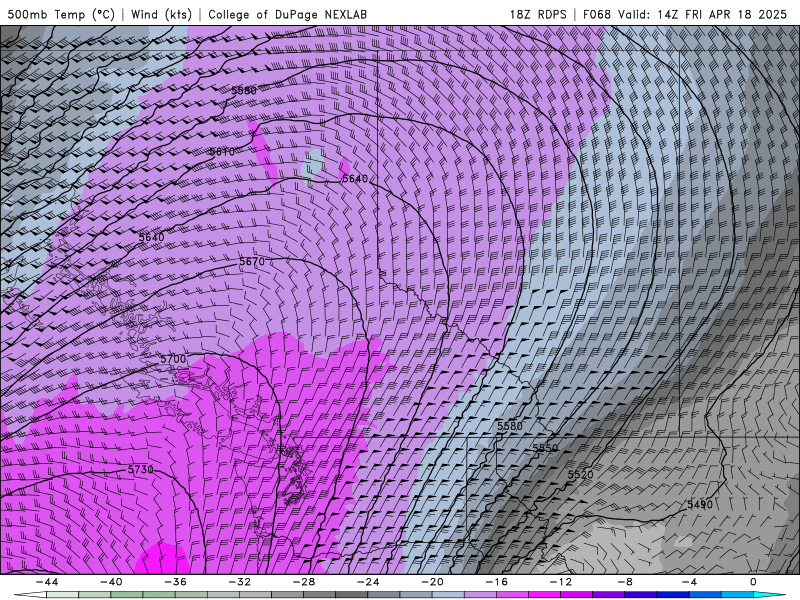Screen dimensions: 800x600
Task: Select the 5700 contour label
Action: click(173, 359)
